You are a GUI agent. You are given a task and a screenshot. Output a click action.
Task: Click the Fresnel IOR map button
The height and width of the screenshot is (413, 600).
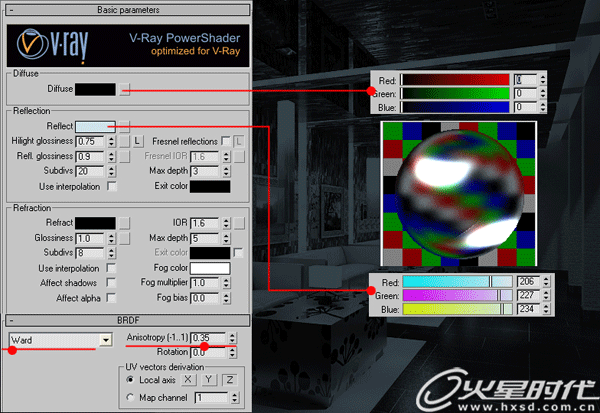coord(239,157)
